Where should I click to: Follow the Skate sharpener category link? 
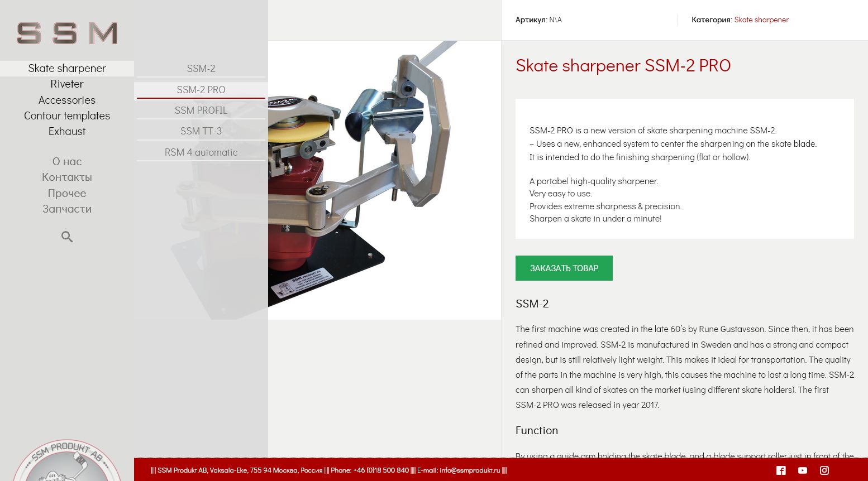761,20
